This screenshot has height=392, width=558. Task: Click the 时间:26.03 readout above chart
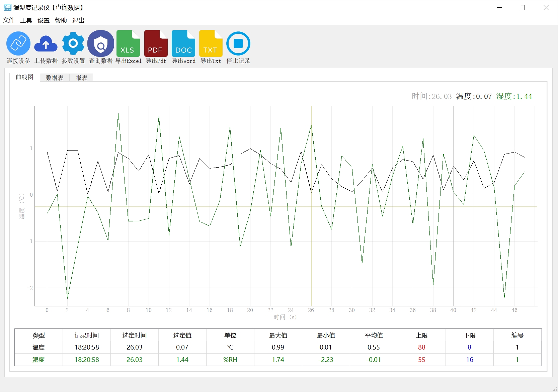432,96
